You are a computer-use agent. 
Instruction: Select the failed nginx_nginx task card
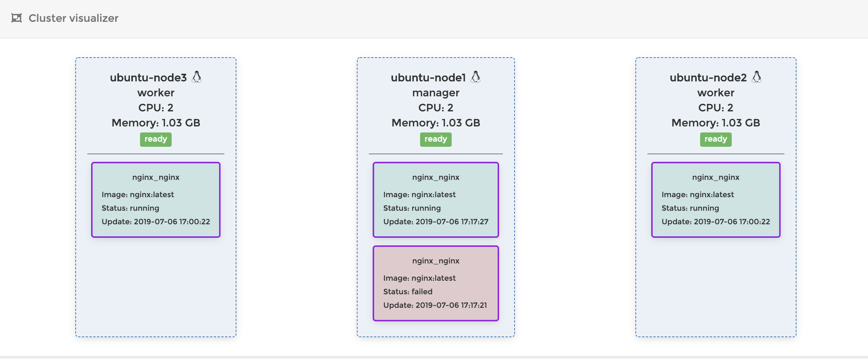[x=436, y=283]
